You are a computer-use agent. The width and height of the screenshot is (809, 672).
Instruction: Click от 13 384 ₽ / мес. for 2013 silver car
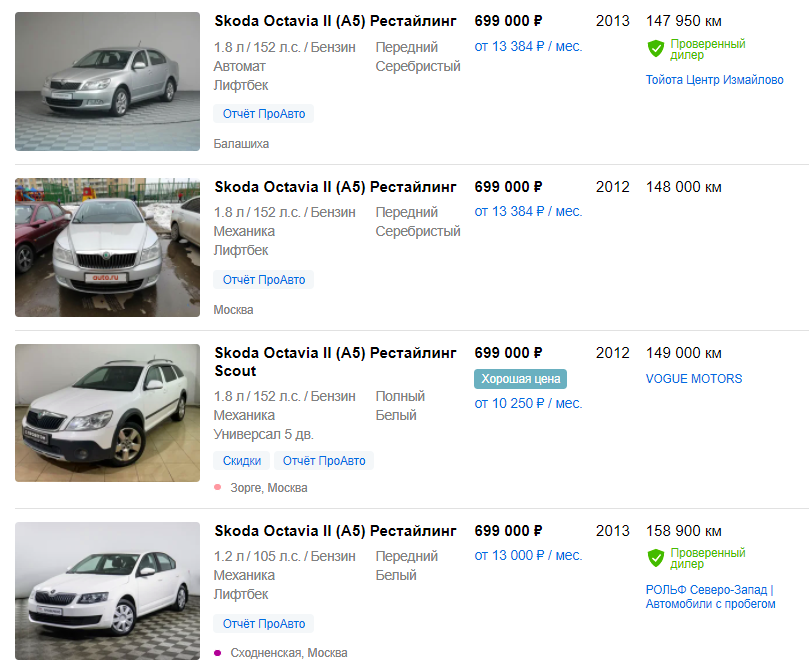coord(528,46)
